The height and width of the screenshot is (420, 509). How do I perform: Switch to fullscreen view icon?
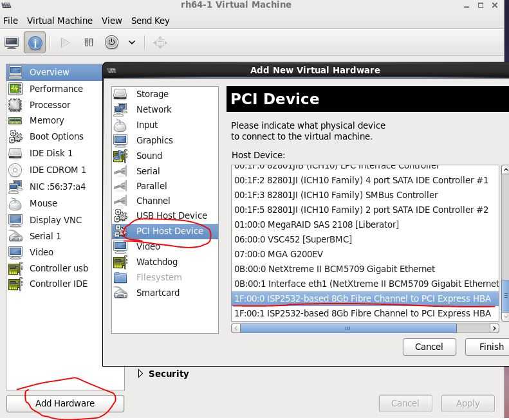[160, 42]
